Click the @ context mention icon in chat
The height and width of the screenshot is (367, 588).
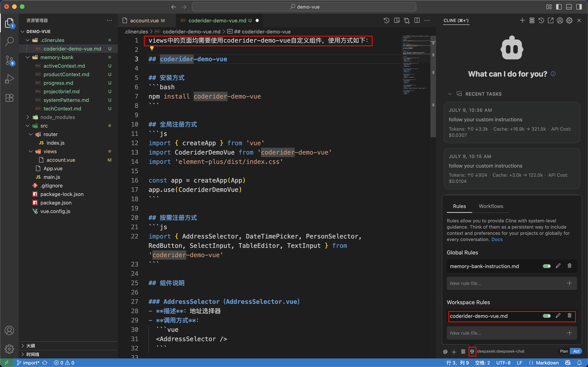445,351
